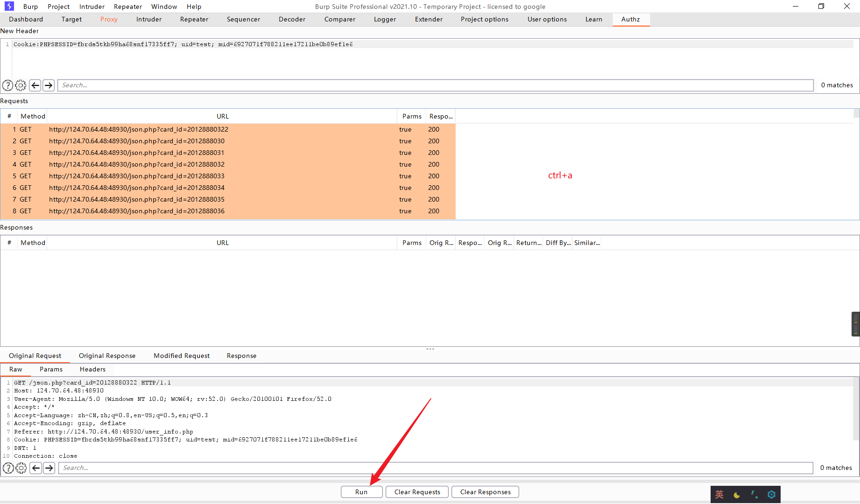Click previous-match arrow in request viewer search bar
The height and width of the screenshot is (504, 860).
coord(36,468)
